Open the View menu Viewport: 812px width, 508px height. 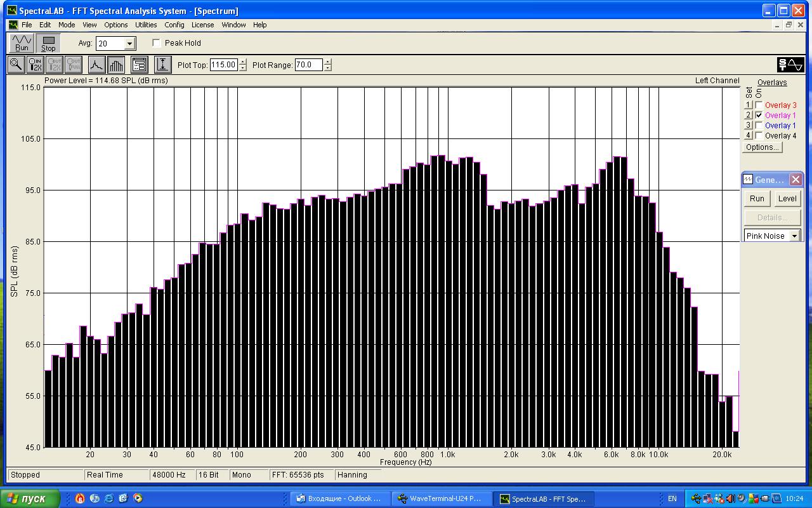(89, 25)
